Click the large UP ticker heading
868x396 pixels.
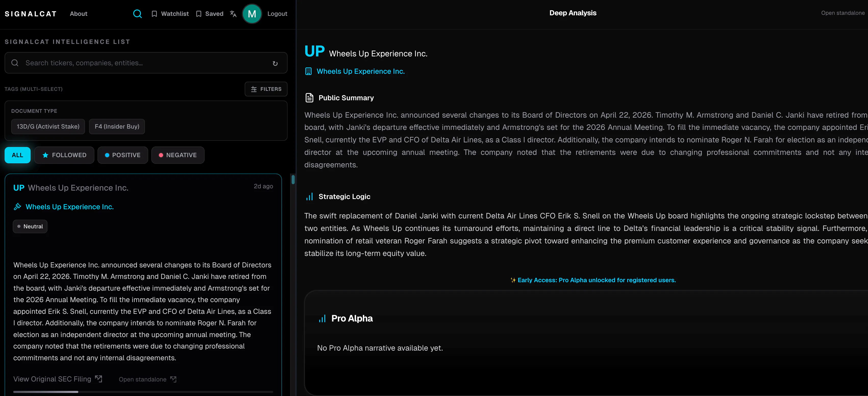(314, 51)
